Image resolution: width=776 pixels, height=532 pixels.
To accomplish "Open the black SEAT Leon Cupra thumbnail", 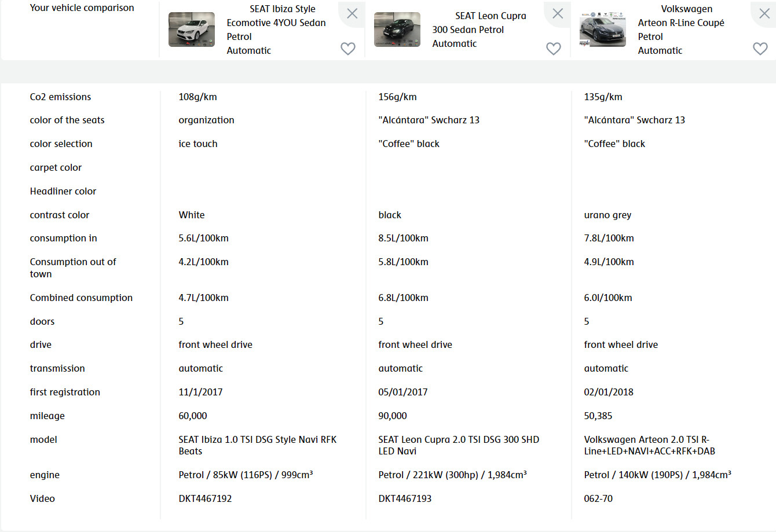I will coord(397,30).
